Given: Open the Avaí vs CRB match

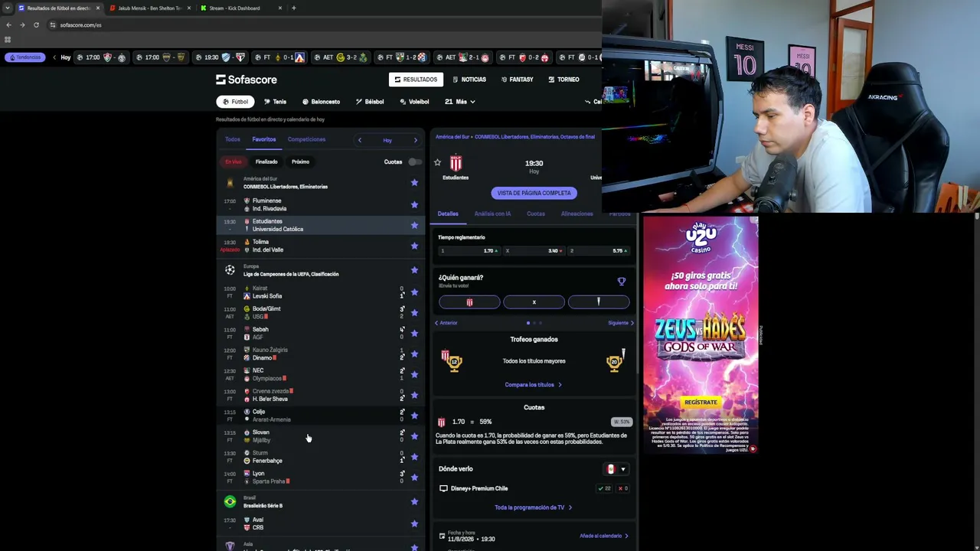Looking at the screenshot, I should tap(319, 523).
